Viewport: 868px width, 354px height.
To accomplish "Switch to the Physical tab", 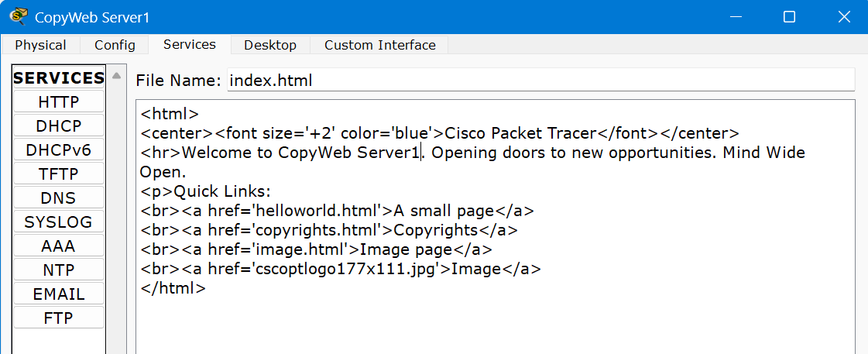I will coord(40,45).
